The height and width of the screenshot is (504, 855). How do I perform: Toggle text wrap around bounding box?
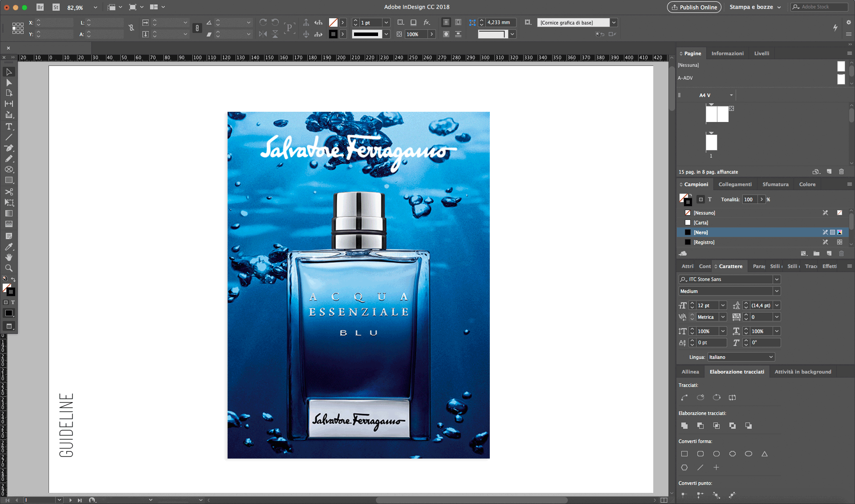pos(458,22)
